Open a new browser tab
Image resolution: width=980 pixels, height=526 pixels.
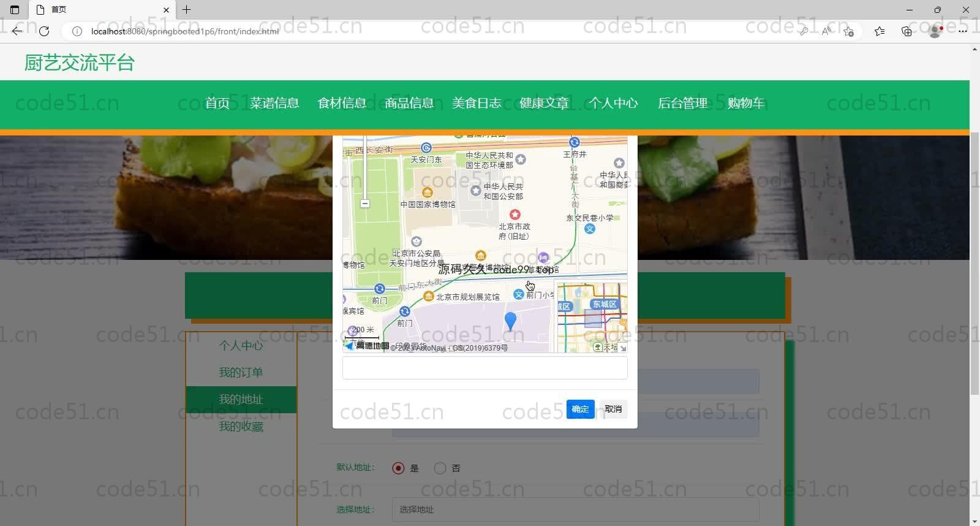tap(187, 10)
